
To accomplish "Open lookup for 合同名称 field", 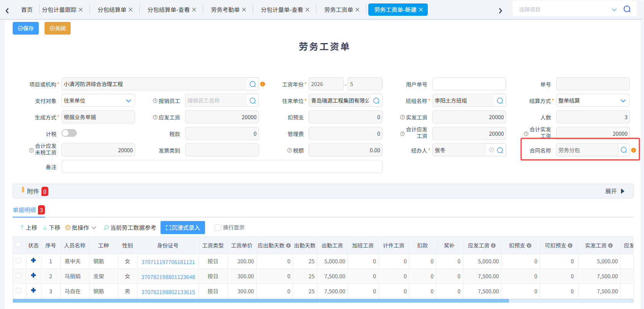I will [x=624, y=150].
